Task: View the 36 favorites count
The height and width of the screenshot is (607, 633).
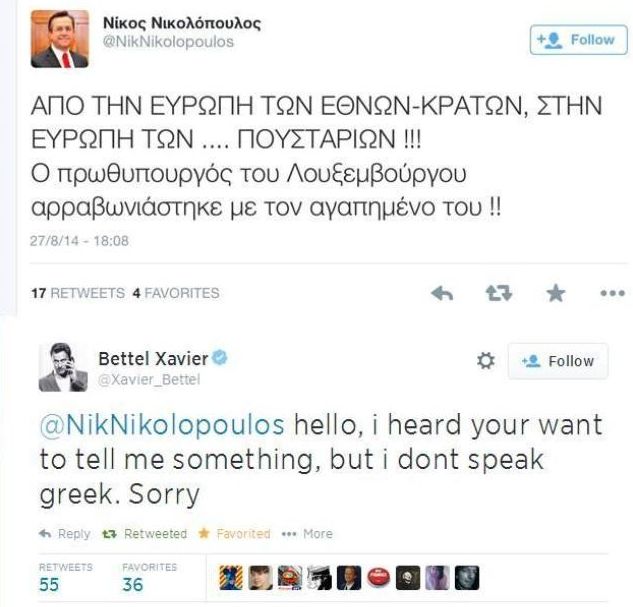Action: pos(132,585)
